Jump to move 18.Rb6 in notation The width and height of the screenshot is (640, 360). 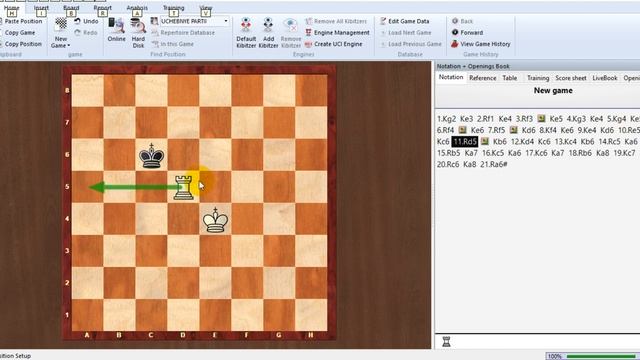580,153
